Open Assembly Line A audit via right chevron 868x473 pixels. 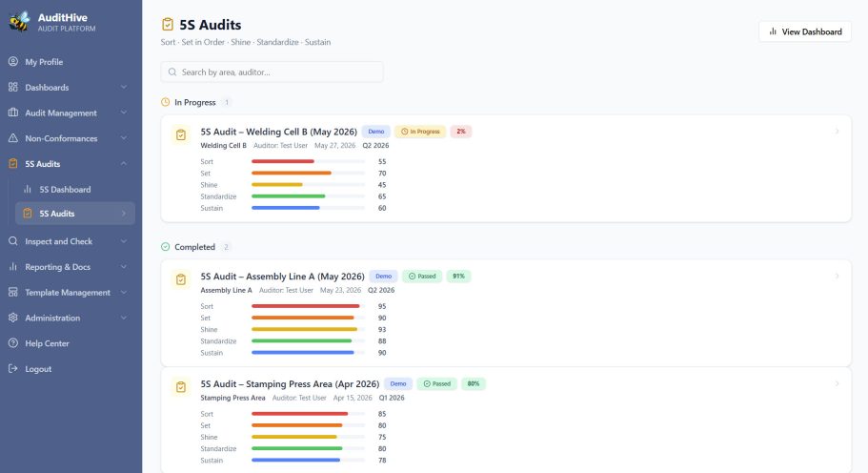click(x=837, y=276)
